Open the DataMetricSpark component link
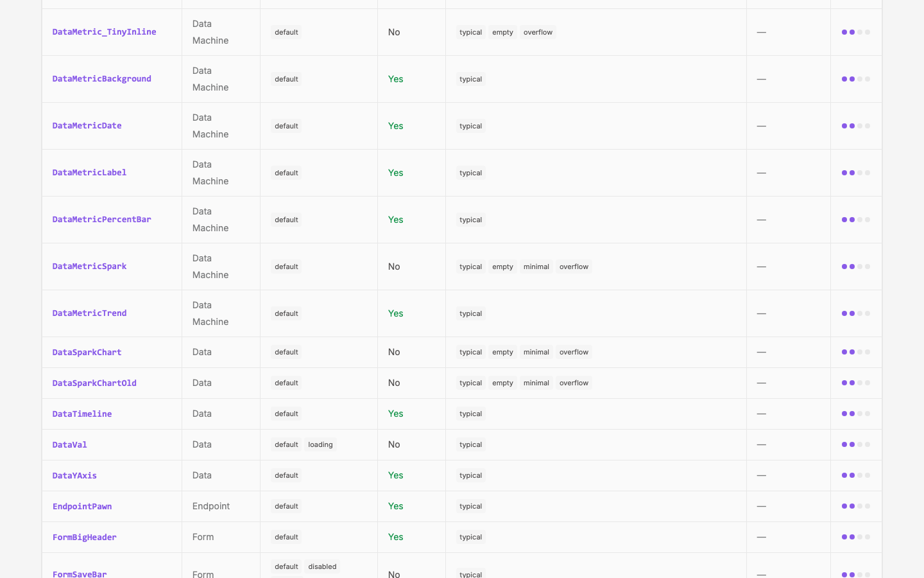 (89, 267)
